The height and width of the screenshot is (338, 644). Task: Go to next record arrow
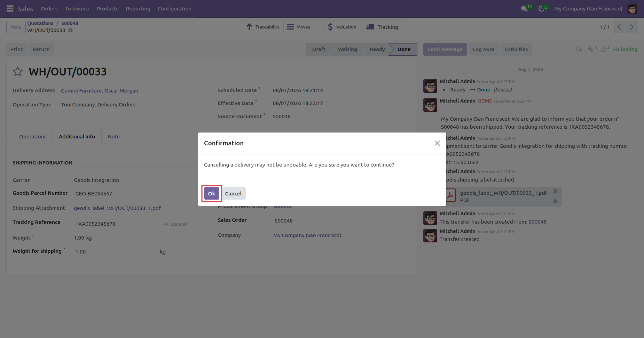(631, 27)
